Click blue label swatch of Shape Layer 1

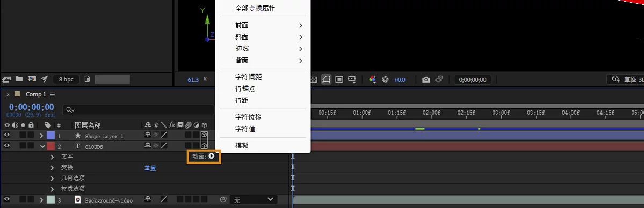click(50, 136)
